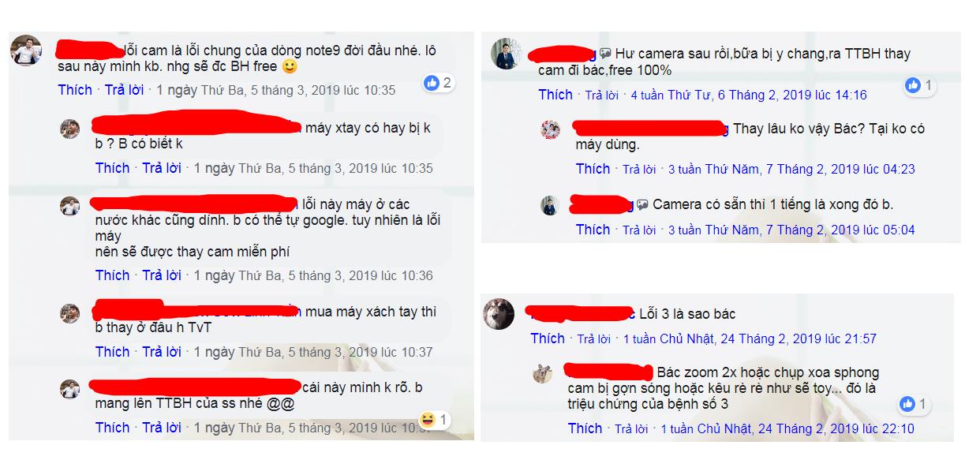The height and width of the screenshot is (460, 980).
Task: Open the dog avatar beside the "Lỗi 3 là sao bác" comment
Action: tap(499, 314)
